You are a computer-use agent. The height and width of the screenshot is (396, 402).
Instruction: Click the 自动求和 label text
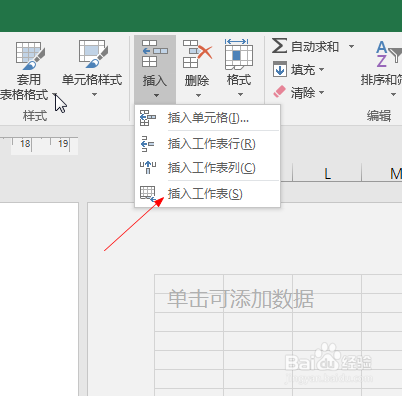point(315,46)
